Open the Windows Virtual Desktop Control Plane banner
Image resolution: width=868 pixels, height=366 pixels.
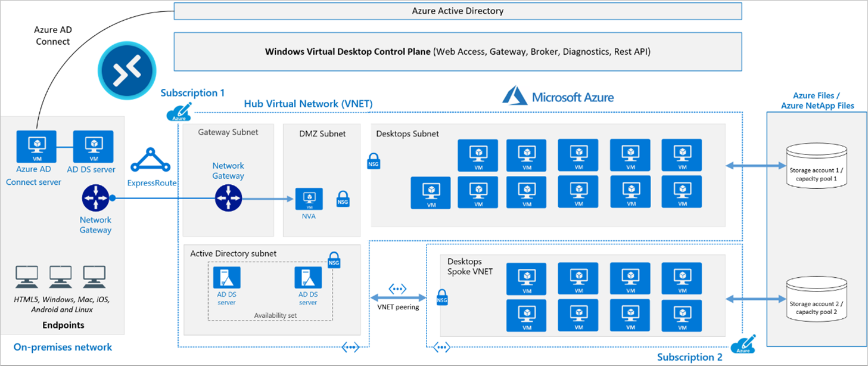point(457,52)
